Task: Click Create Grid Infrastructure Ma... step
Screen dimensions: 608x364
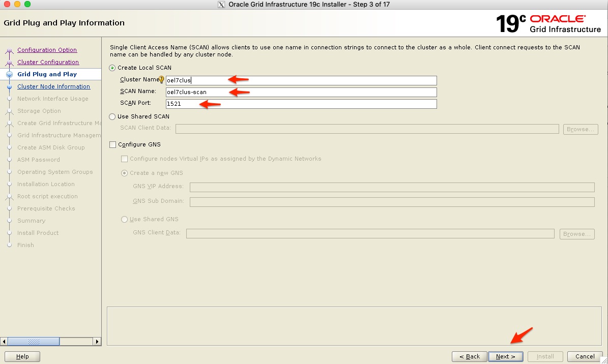Action: (59, 123)
